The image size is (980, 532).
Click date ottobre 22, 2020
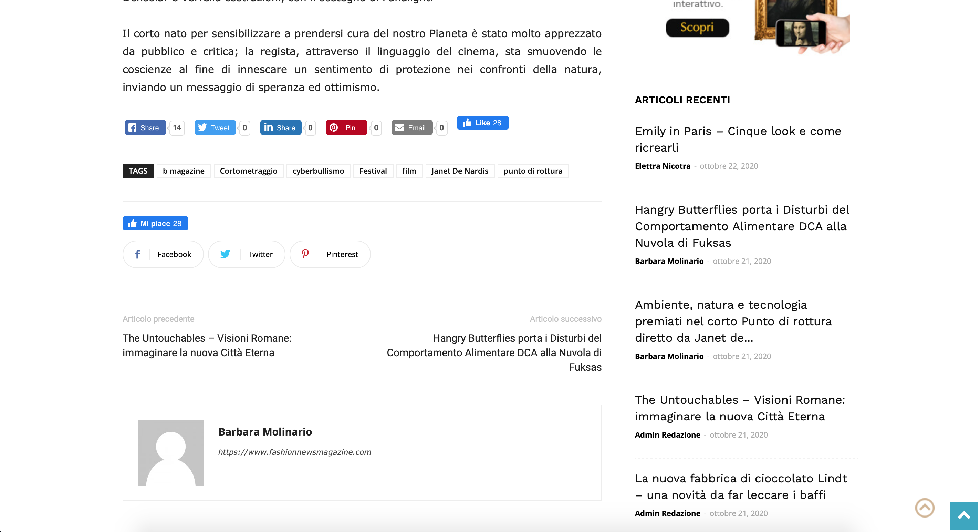tap(729, 166)
